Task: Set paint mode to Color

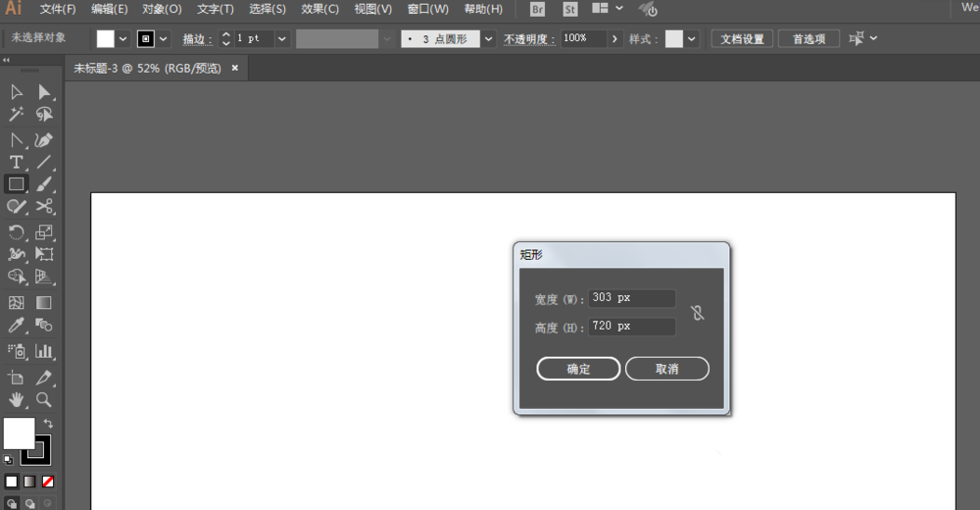Action: 11,482
